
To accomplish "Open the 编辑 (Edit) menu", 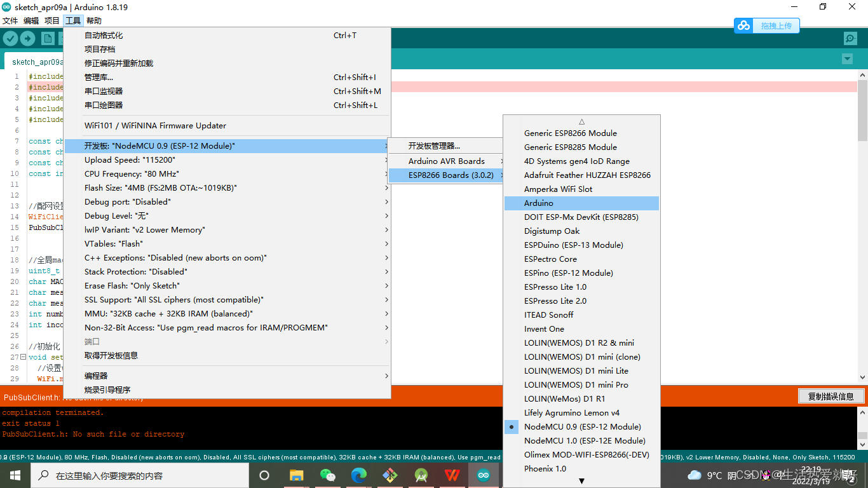I will pos(31,21).
